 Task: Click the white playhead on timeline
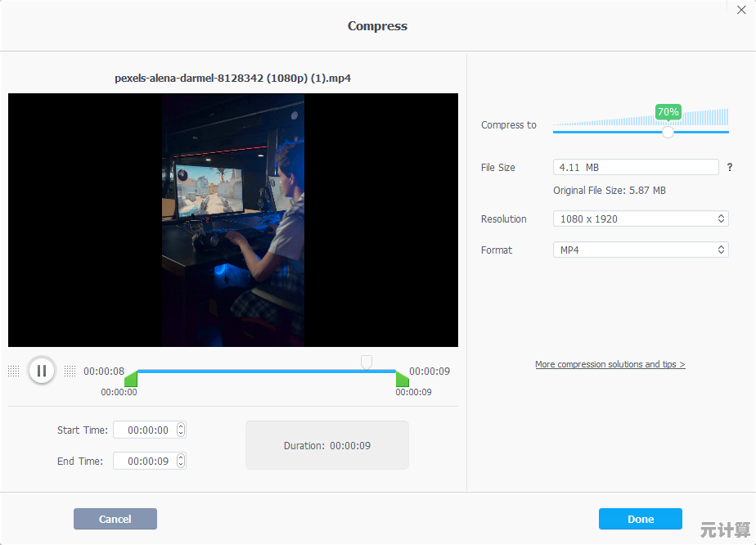point(367,362)
